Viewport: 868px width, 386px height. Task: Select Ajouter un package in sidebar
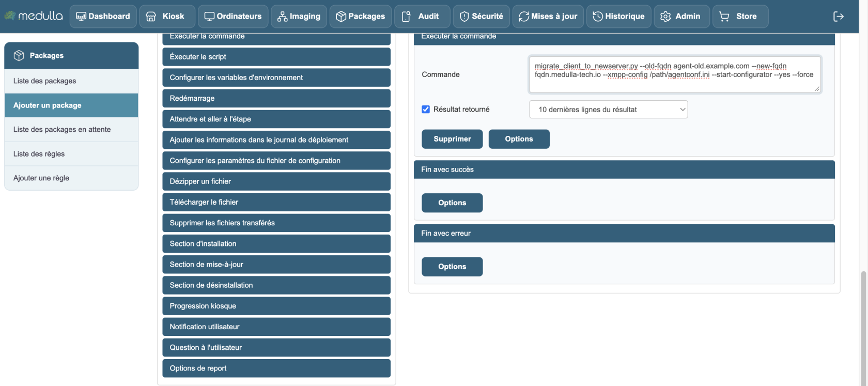(71, 105)
